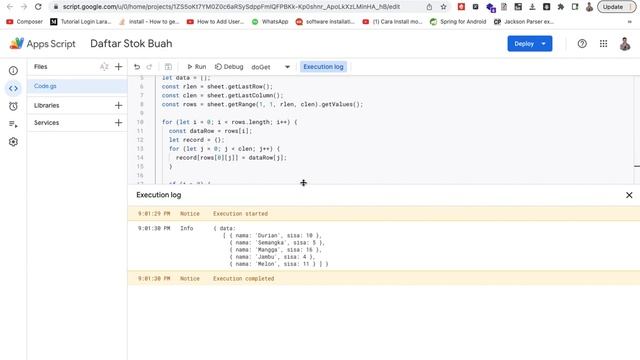Close the Execution log panel

[629, 195]
